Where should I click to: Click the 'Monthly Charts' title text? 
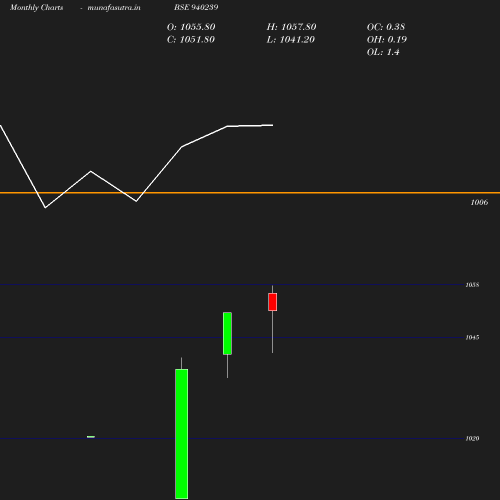(36, 8)
